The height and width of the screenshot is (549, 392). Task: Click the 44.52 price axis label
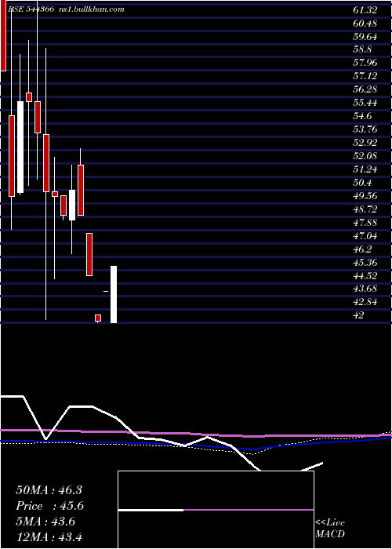365,275
